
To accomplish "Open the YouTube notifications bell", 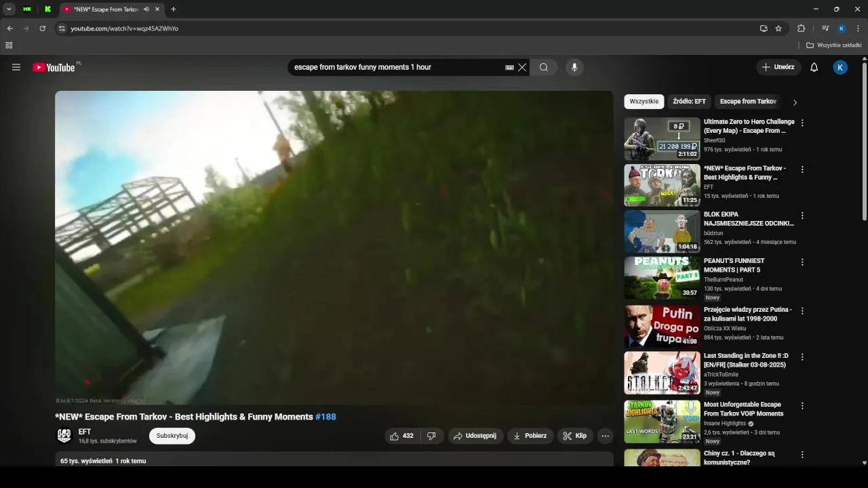I will coord(814,67).
